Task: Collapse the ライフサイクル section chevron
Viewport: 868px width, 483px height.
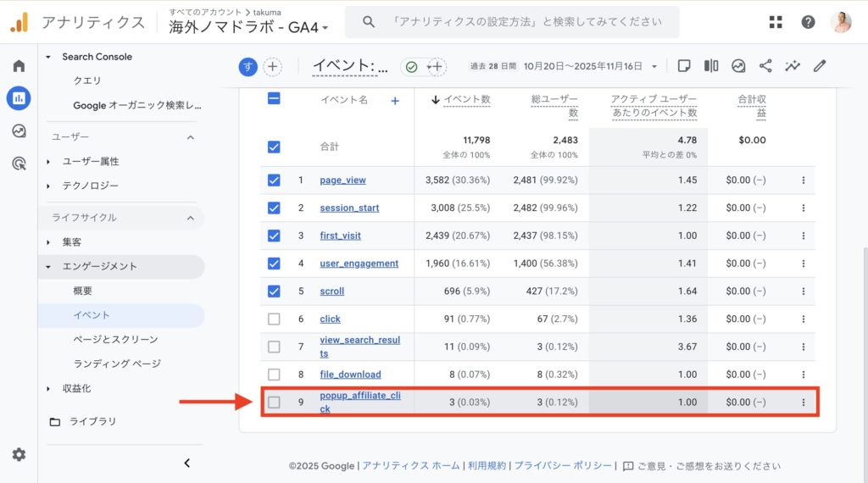Action: coord(191,218)
